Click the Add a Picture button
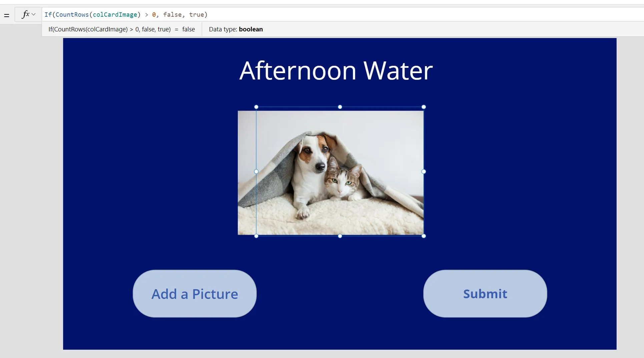This screenshot has width=644, height=358. (194, 294)
